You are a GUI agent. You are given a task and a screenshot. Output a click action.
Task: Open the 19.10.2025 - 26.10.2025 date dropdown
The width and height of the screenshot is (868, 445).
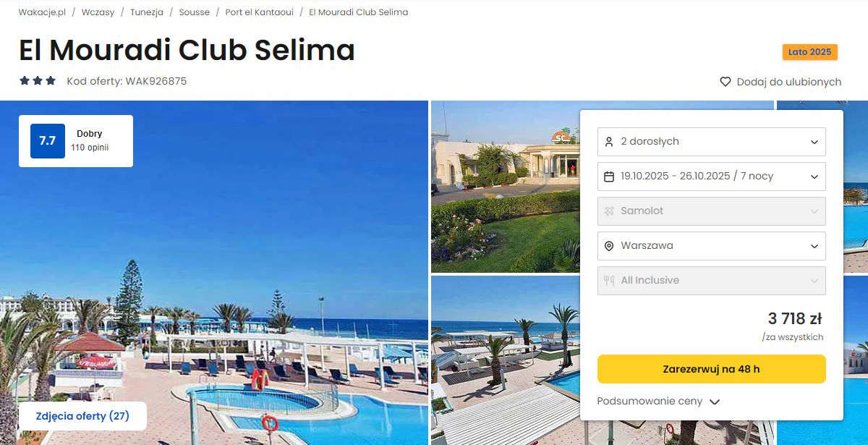tap(712, 177)
